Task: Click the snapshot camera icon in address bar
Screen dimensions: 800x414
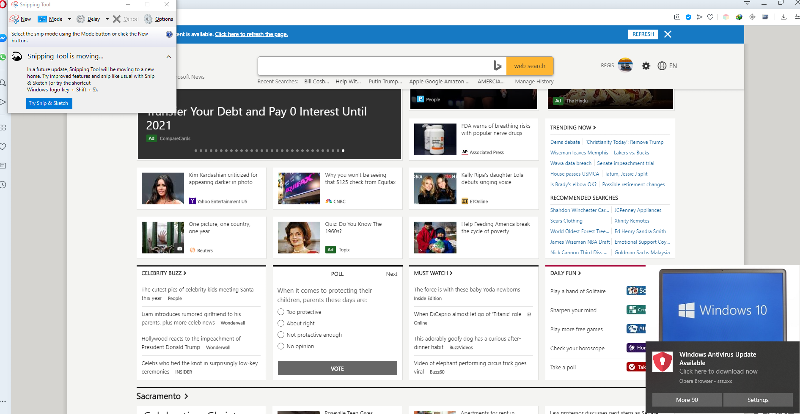Action: point(678,17)
